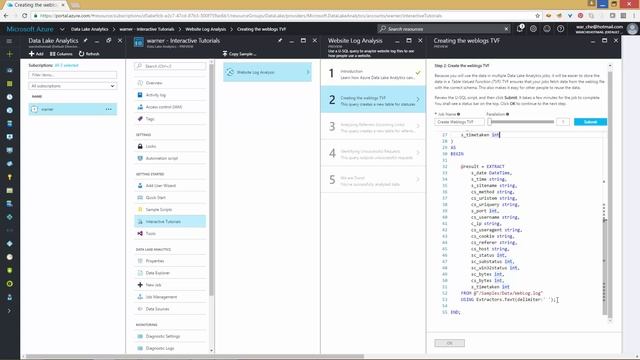Go to warner - Interactive Tutorials breadcrumb
This screenshot has width=640, height=360.
click(x=147, y=29)
